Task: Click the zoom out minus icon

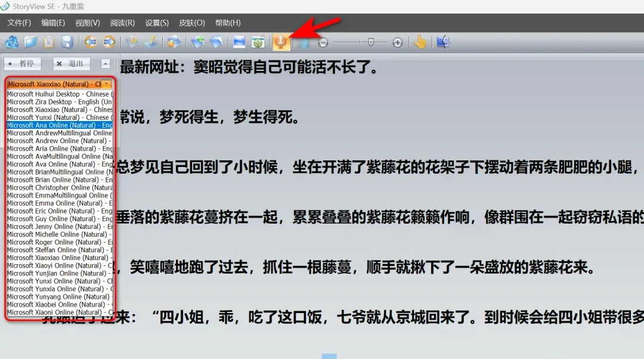Action: coord(323,42)
